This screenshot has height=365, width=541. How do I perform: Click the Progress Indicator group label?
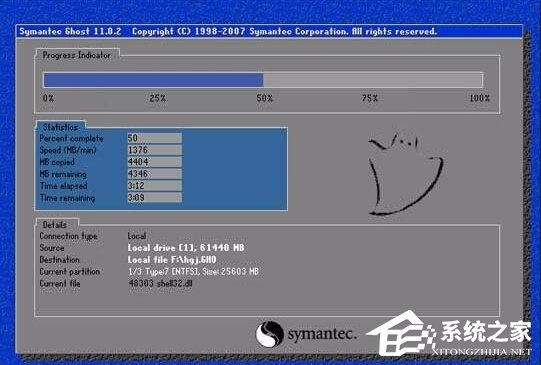coord(77,55)
